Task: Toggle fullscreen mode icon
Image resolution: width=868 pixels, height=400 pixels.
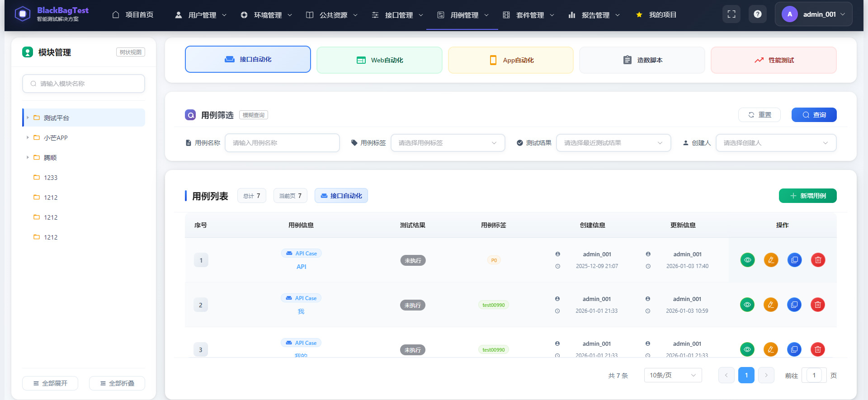Action: [731, 14]
